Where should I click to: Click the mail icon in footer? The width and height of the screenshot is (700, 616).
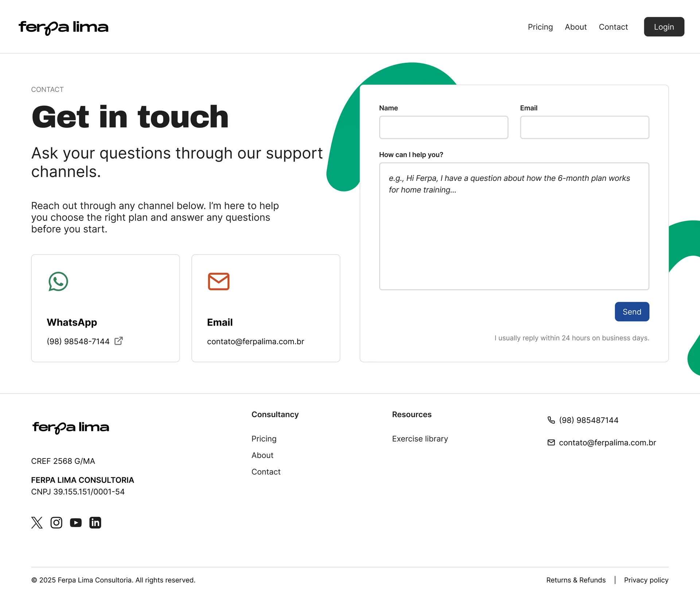551,442
